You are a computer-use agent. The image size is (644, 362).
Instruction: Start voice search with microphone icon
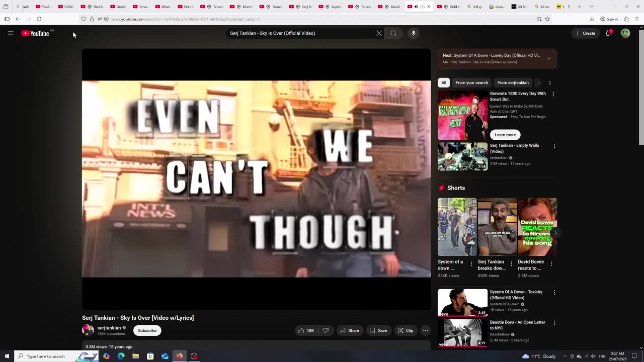(x=414, y=33)
